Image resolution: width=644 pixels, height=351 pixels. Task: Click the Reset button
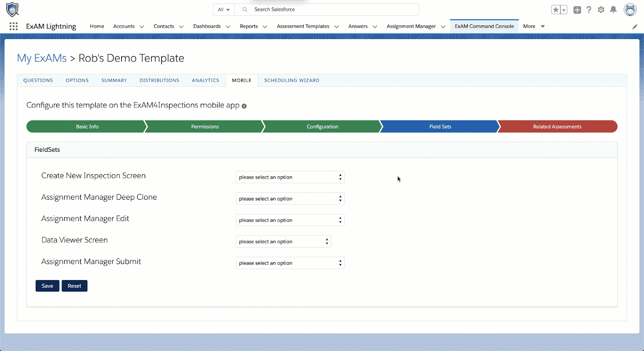pos(74,286)
